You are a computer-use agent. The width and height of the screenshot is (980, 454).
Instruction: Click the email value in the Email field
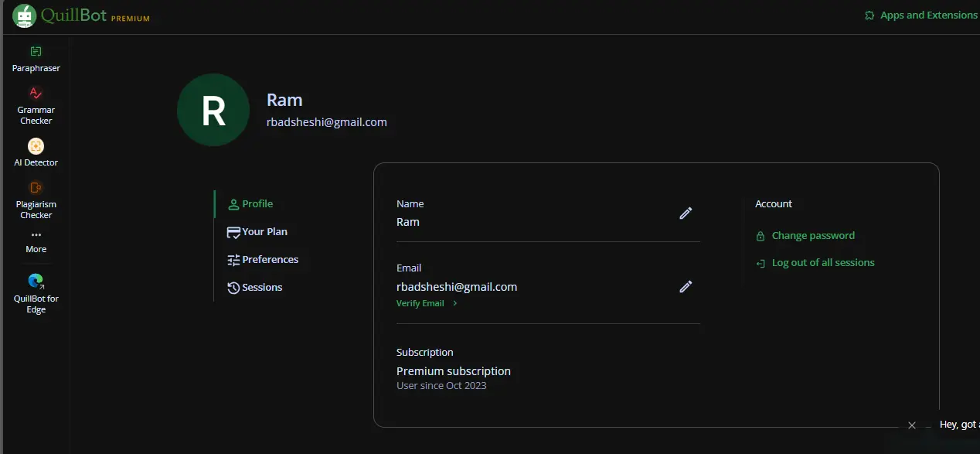tap(457, 287)
